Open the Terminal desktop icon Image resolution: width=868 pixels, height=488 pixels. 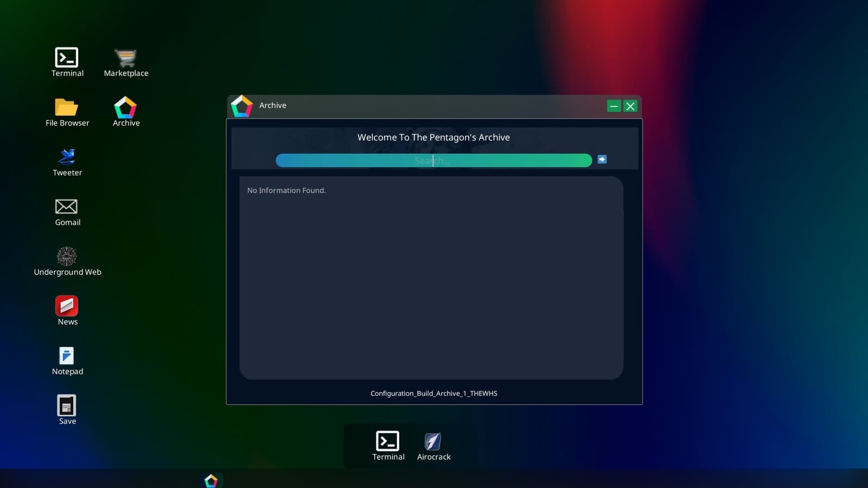click(67, 57)
